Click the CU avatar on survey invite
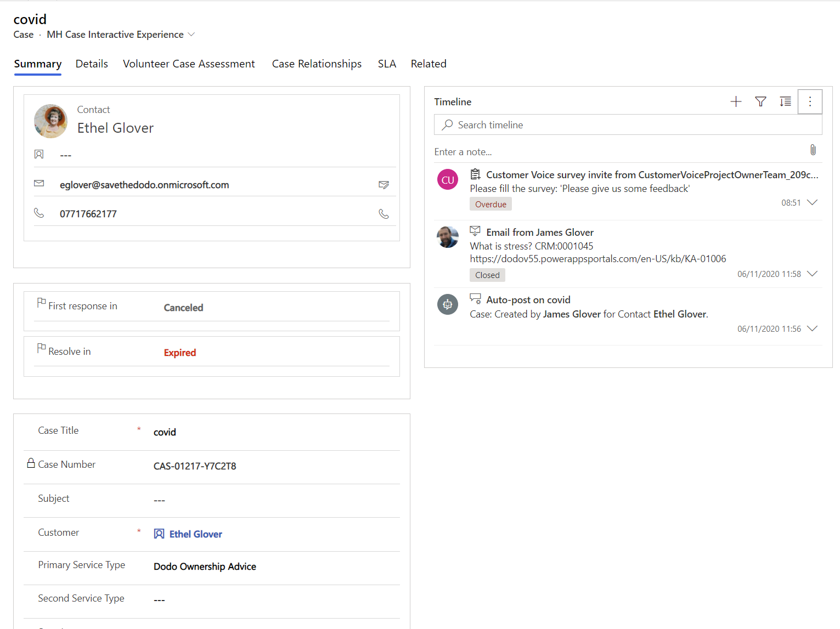840x629 pixels. tap(448, 179)
